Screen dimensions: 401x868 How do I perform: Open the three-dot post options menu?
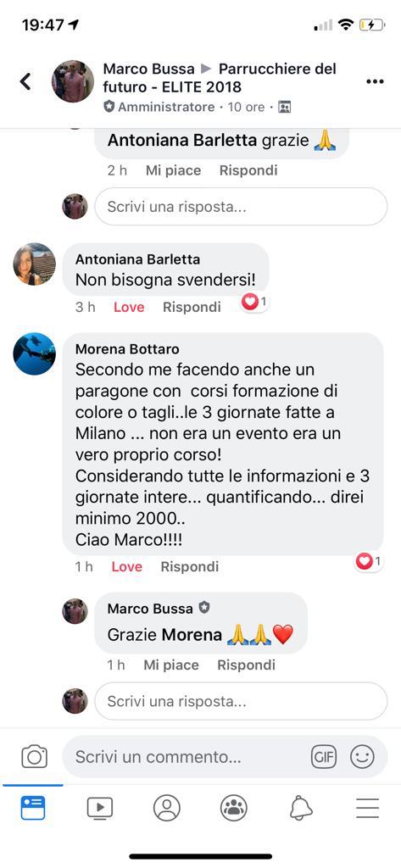[x=375, y=81]
